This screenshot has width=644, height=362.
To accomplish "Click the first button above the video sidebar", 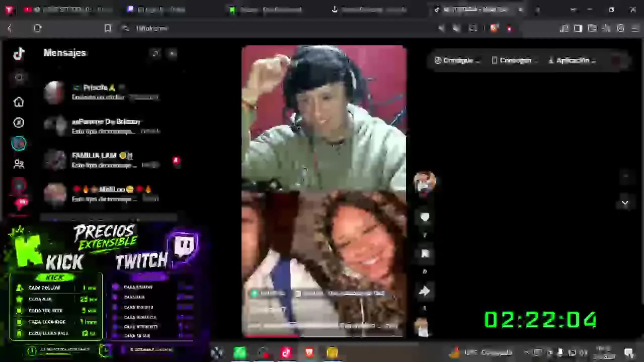I will 457,60.
